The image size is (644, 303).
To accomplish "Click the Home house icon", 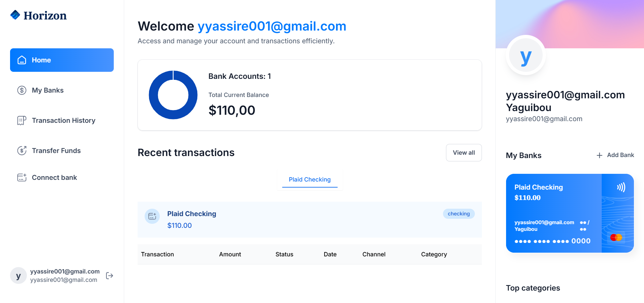I will tap(22, 60).
